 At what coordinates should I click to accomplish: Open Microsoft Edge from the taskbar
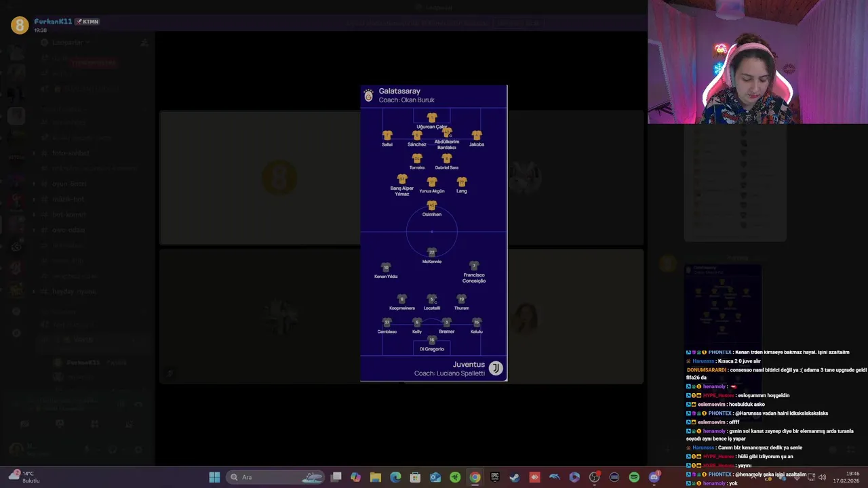(395, 477)
